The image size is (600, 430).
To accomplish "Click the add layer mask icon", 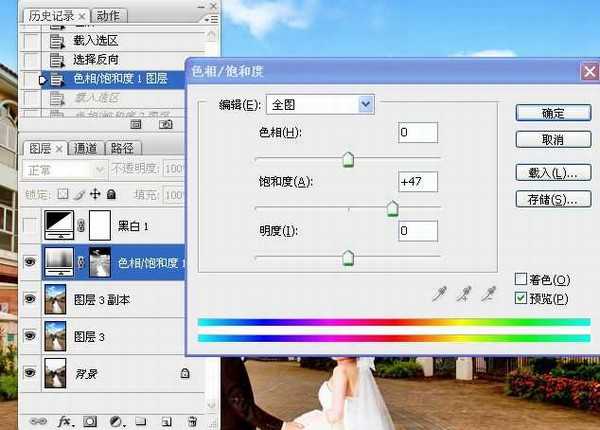I will coord(89,421).
